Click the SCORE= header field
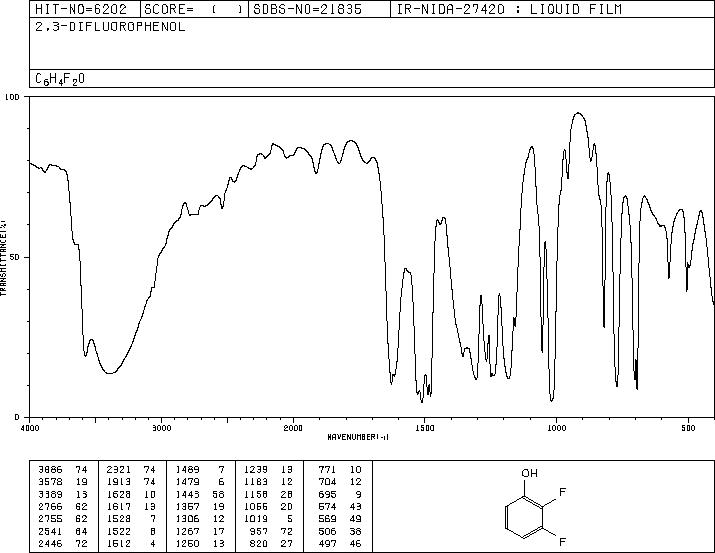The image size is (715, 553). coord(194,9)
